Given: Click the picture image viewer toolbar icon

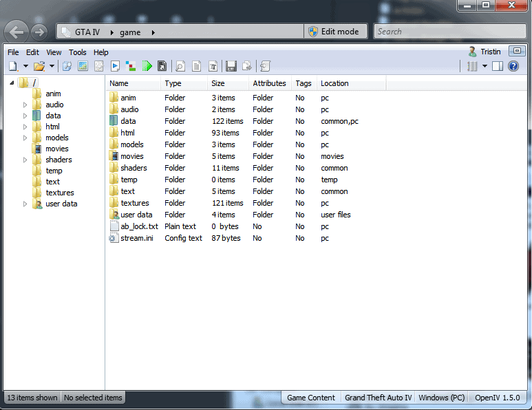Looking at the screenshot, I should 83,66.
